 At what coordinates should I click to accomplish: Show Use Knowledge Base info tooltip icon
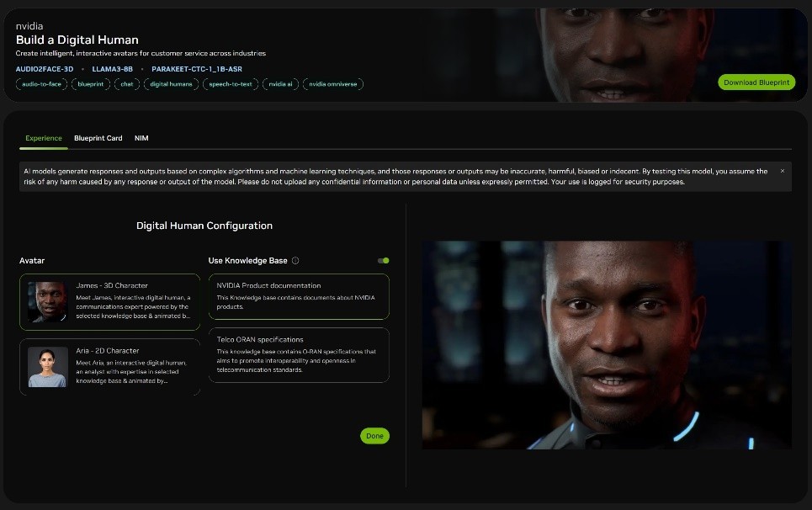(x=295, y=260)
